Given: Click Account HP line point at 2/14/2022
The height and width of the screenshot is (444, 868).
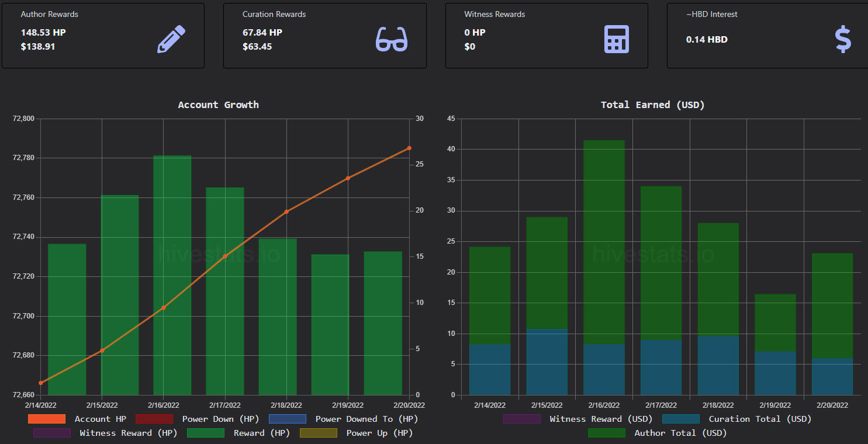Looking at the screenshot, I should (x=41, y=383).
